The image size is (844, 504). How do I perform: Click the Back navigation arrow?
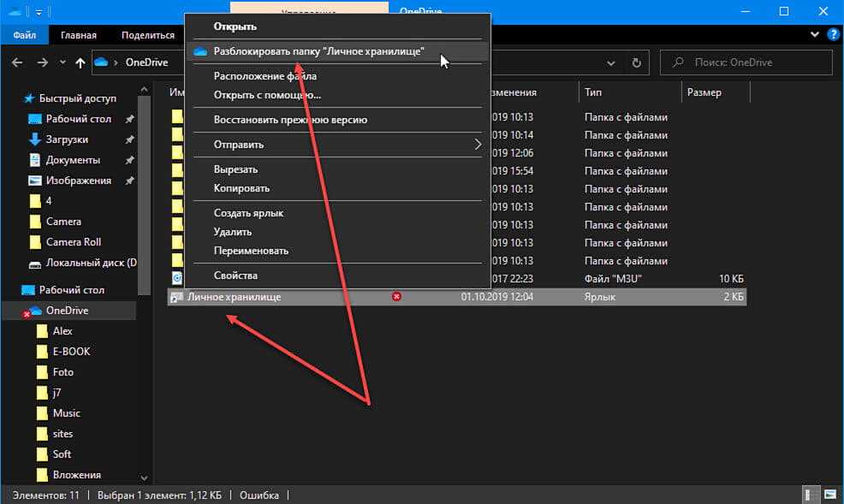[18, 62]
